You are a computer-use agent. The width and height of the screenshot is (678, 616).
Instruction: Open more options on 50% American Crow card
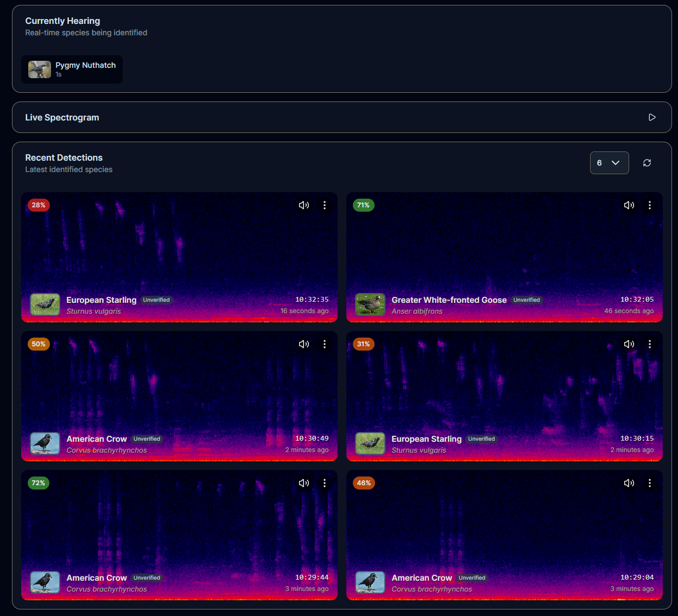tap(325, 344)
